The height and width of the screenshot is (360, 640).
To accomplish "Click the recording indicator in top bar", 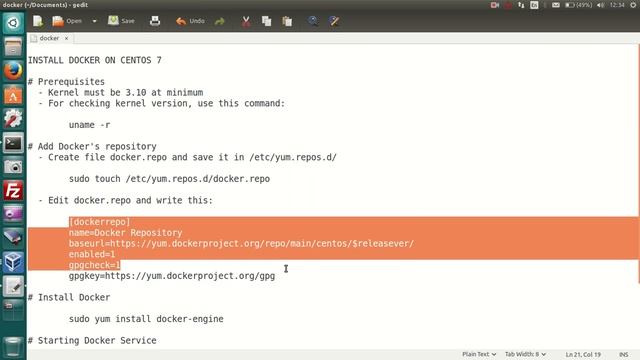I will 495,5.
